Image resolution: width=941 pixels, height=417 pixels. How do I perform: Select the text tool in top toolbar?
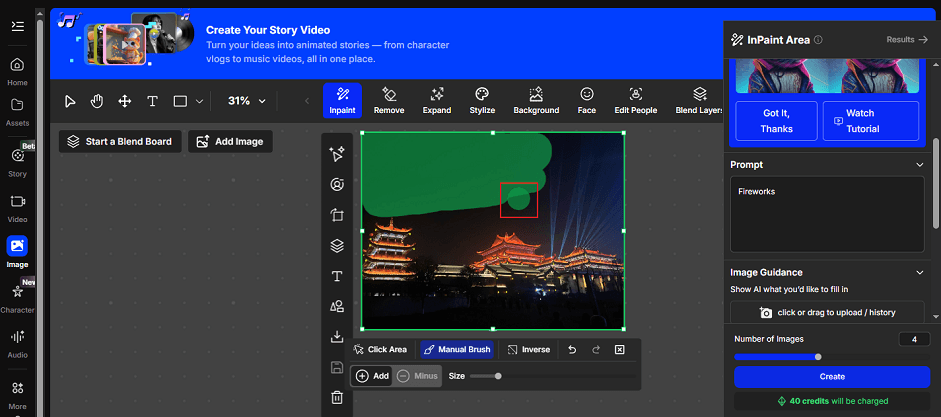point(152,101)
